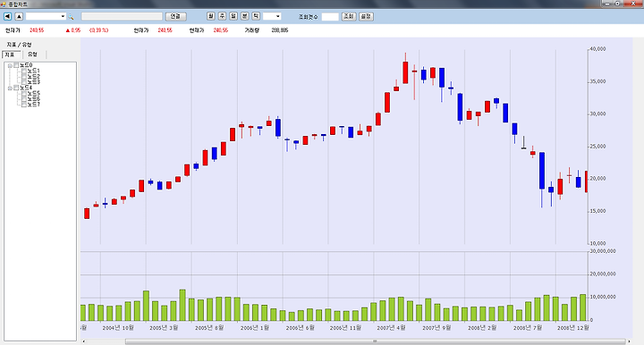Click the up triangle button in toolbar

pos(19,16)
